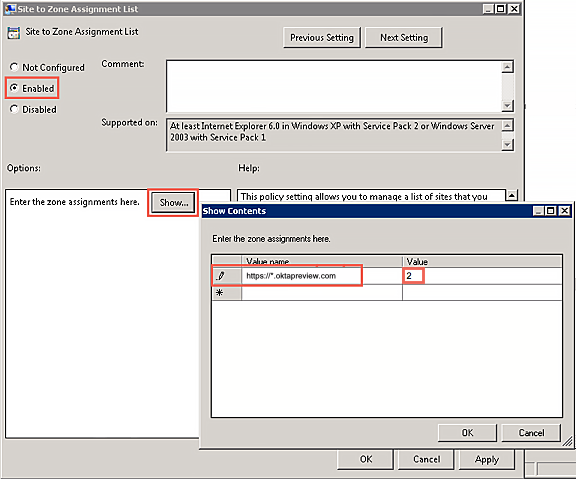576x479 pixels.
Task: Click the policy setting icon beside title
Action: point(14,33)
